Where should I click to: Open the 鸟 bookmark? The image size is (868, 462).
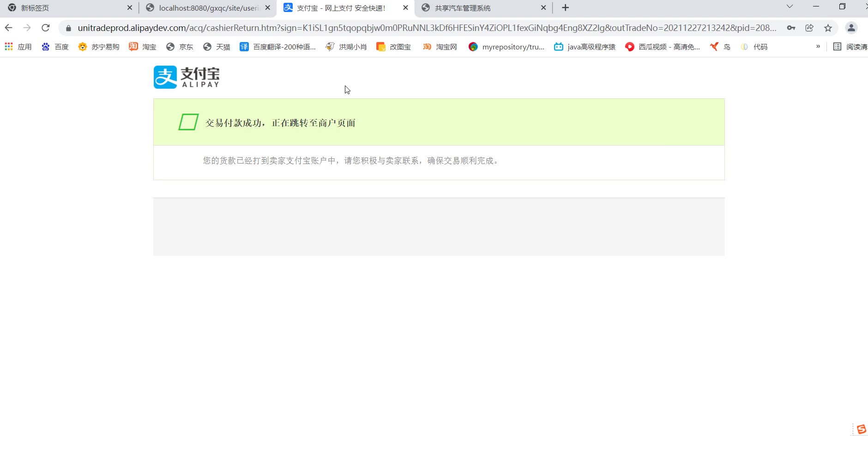(x=720, y=47)
